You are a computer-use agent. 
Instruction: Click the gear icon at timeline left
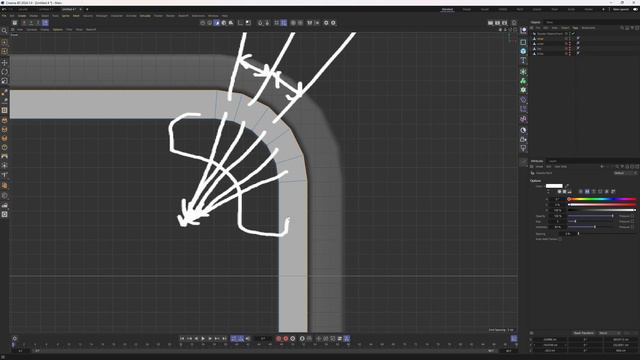(15, 338)
